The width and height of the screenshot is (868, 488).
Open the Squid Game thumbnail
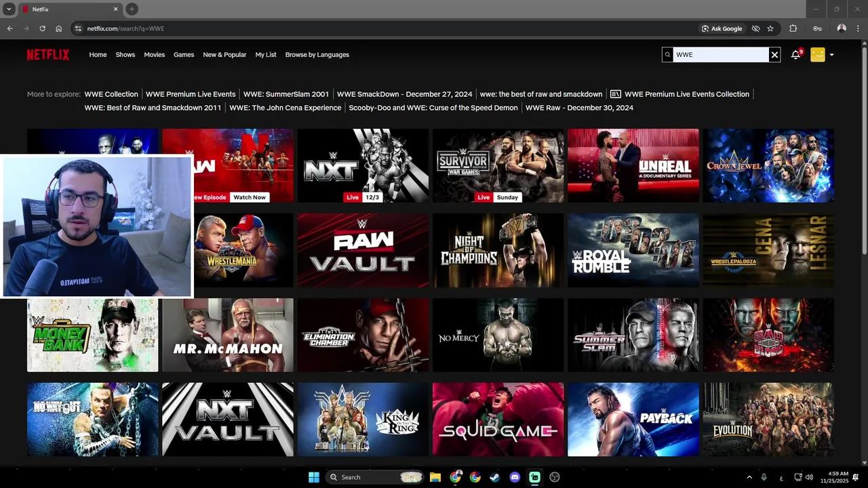pos(498,420)
